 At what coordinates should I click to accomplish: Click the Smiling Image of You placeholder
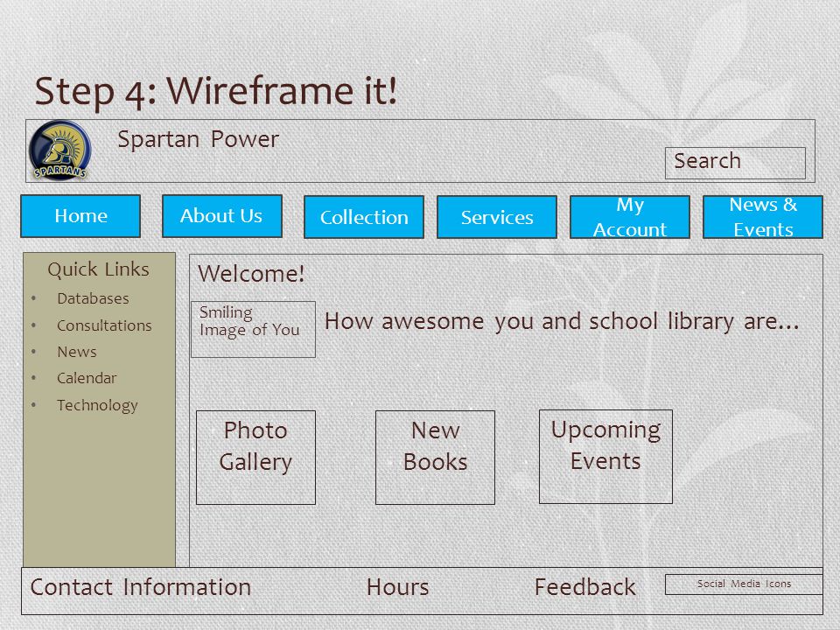pos(253,330)
